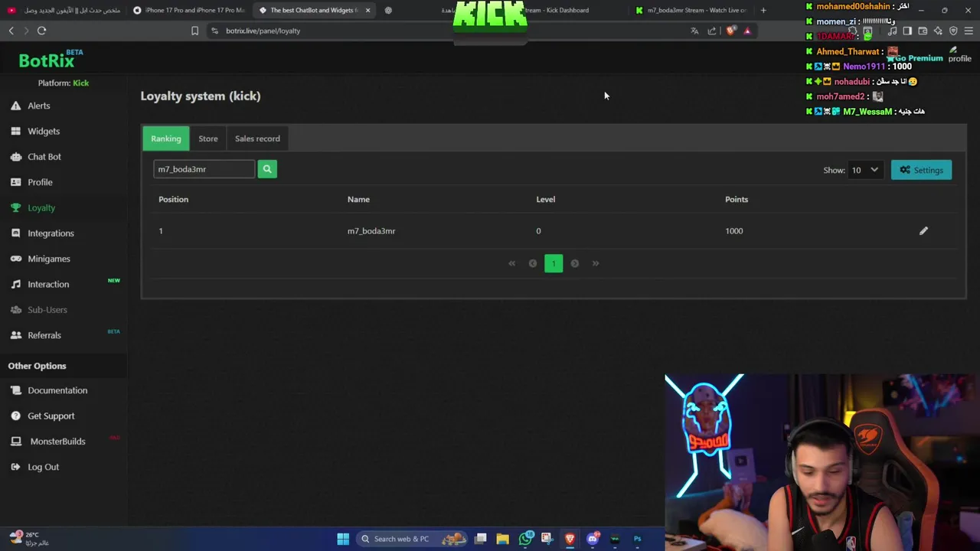Select page 1 in pagination
This screenshot has height=551, width=980.
[x=554, y=263]
